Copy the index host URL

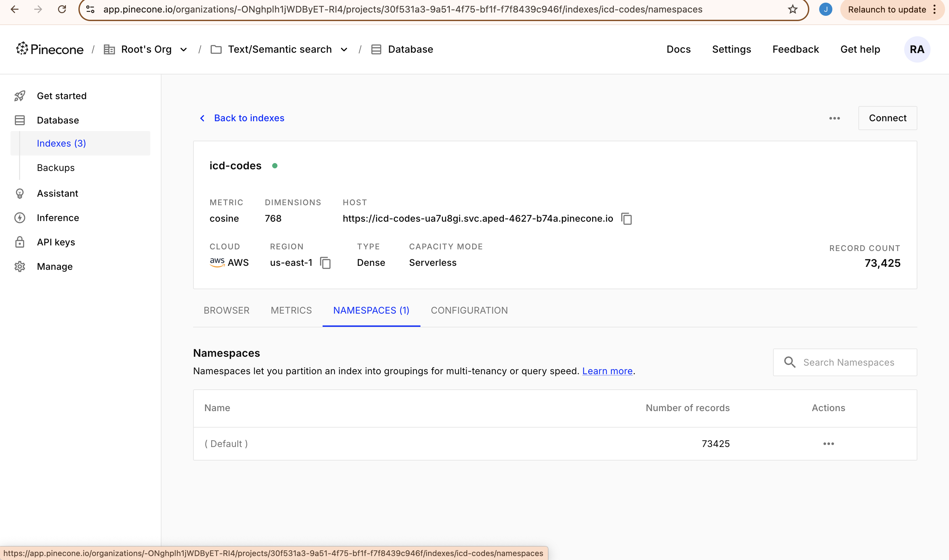[x=627, y=219]
